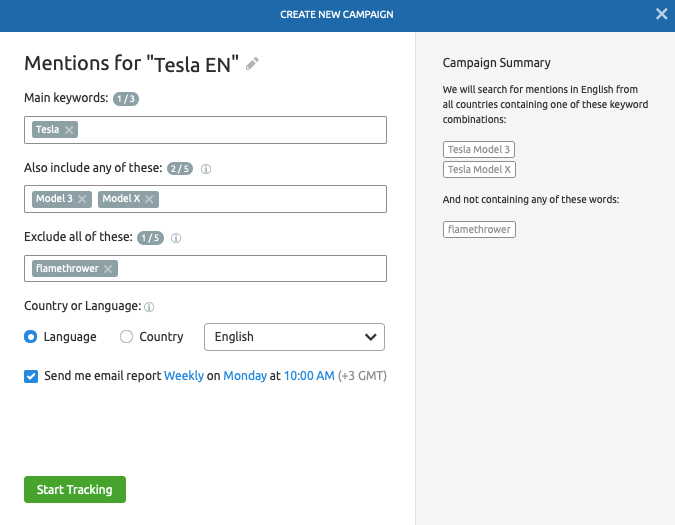
Task: Focus the Main keywords input field
Action: click(205, 130)
